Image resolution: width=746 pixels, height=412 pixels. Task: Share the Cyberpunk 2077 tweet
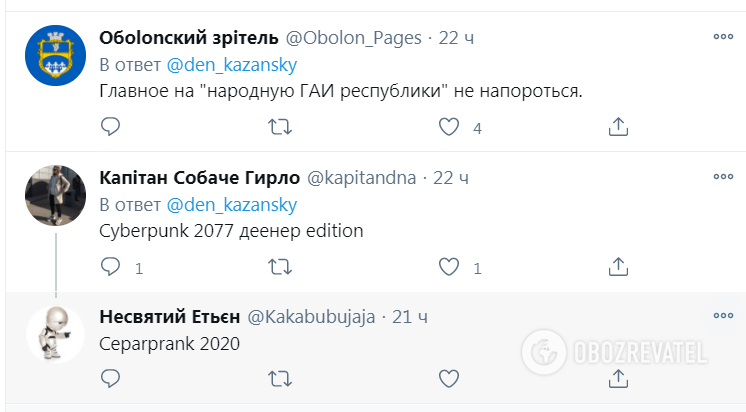(618, 268)
